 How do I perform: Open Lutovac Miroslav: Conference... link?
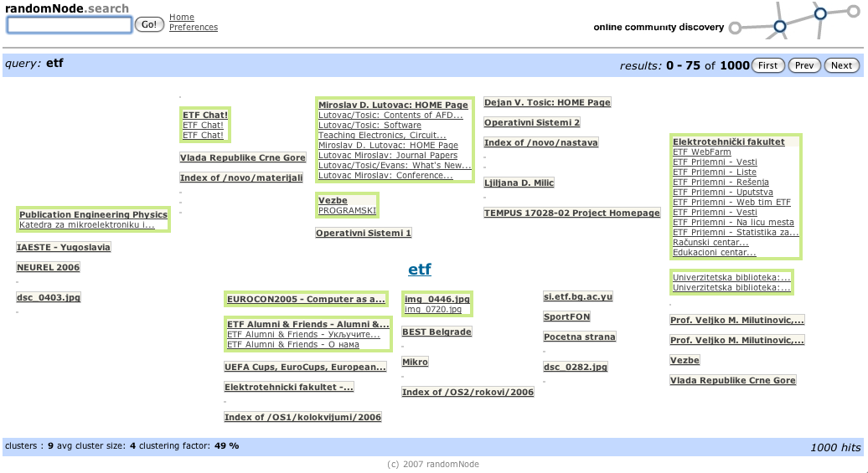(385, 175)
